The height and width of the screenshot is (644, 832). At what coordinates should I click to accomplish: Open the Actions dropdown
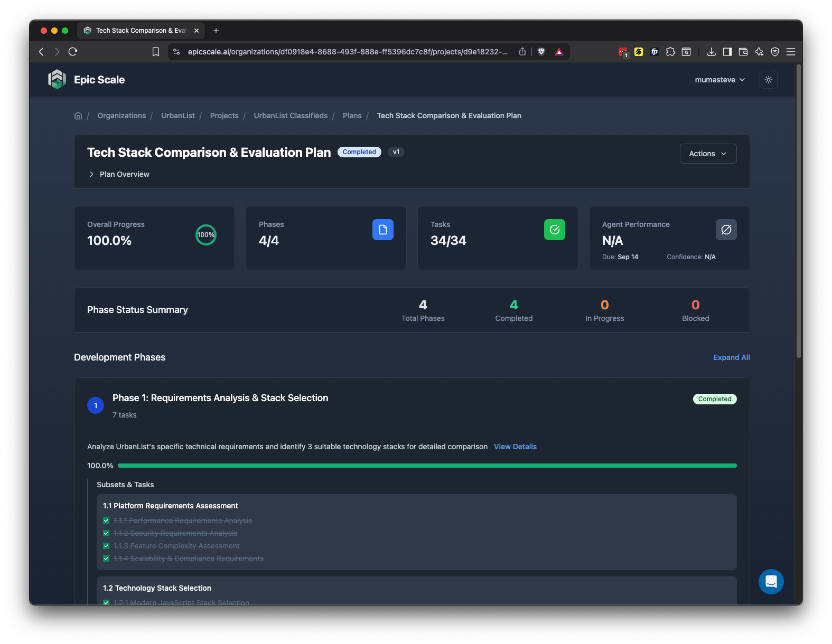708,154
